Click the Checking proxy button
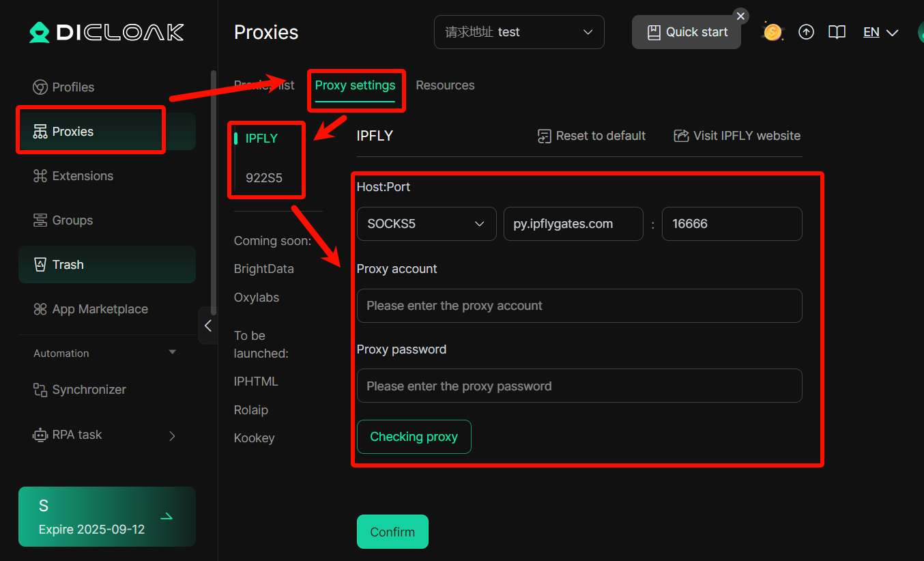This screenshot has width=924, height=561. 414,437
